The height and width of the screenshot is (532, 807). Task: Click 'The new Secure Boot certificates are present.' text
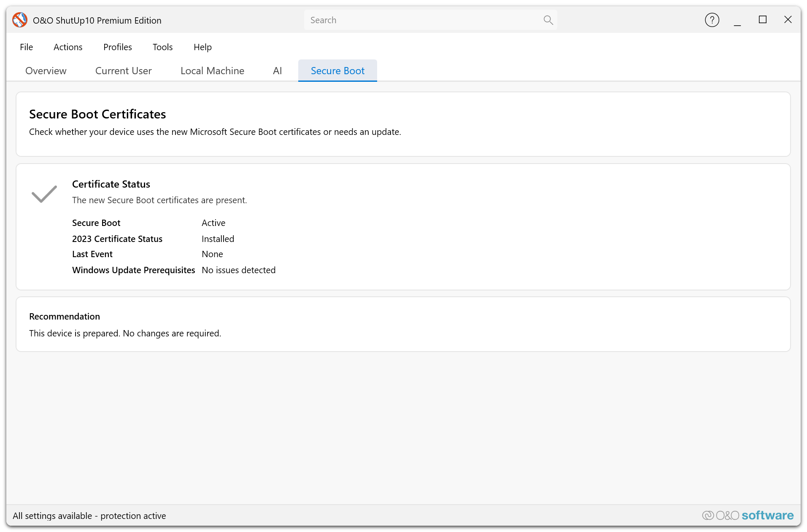click(159, 200)
